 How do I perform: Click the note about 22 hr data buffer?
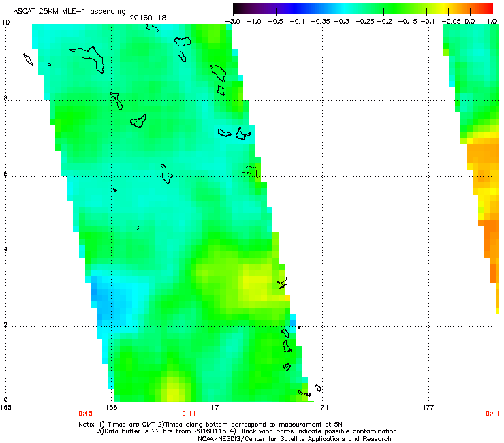click(x=247, y=431)
